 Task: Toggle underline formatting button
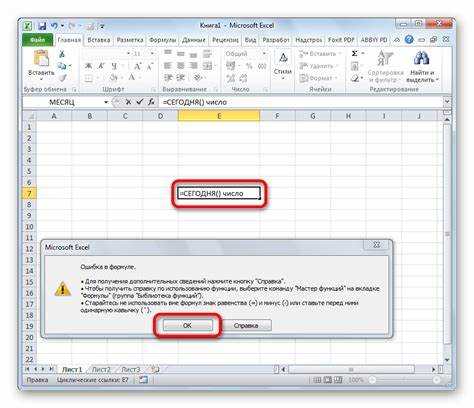[114, 66]
